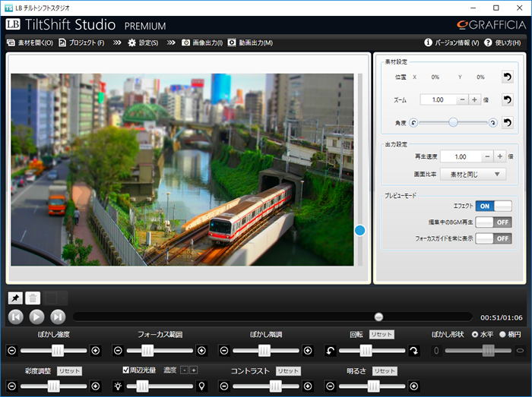Image resolution: width=532 pixels, height=397 pixels.
Task: Reset the コントラスト contrast
Action: [x=288, y=371]
